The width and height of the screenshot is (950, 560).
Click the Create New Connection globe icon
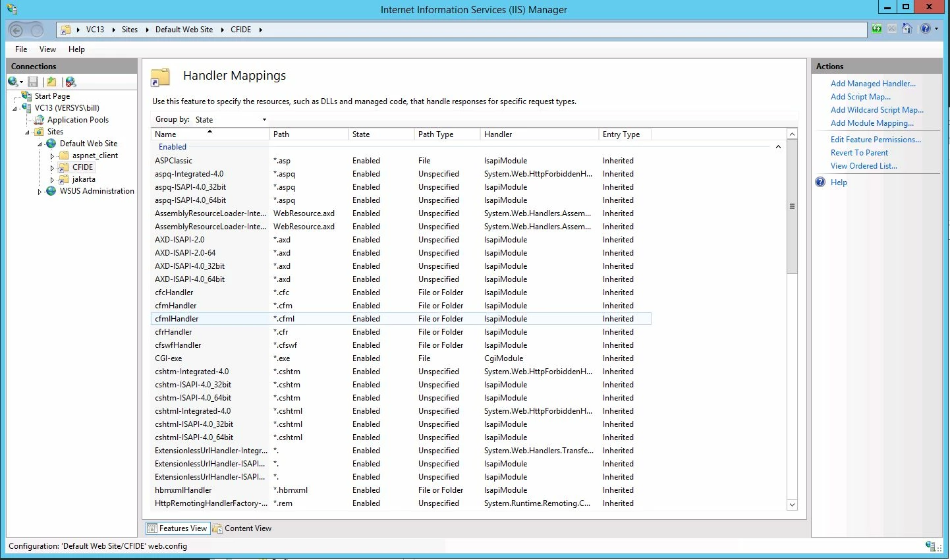click(13, 82)
